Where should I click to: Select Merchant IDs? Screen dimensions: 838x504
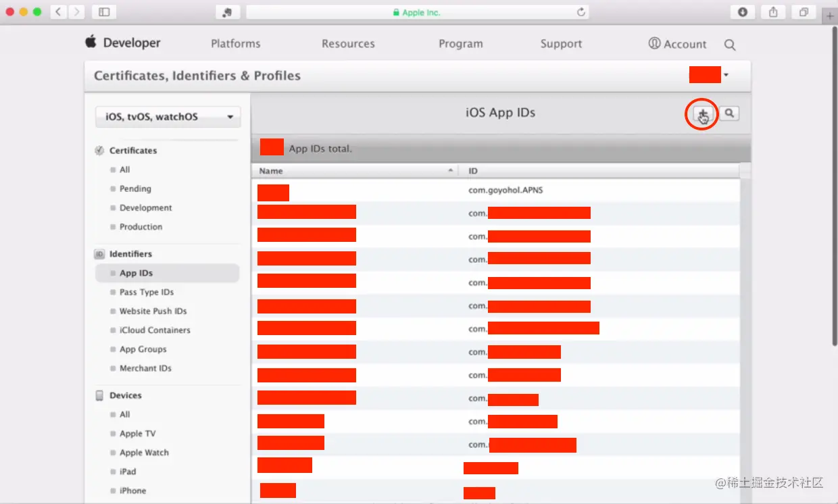pyautogui.click(x=145, y=368)
